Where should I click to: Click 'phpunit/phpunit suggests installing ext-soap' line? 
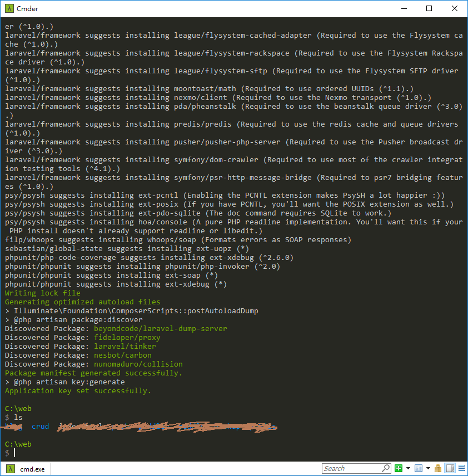(x=112, y=275)
